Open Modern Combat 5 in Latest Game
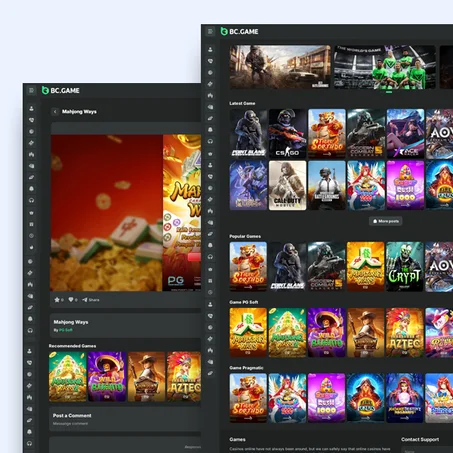453x453 pixels. coord(366,133)
